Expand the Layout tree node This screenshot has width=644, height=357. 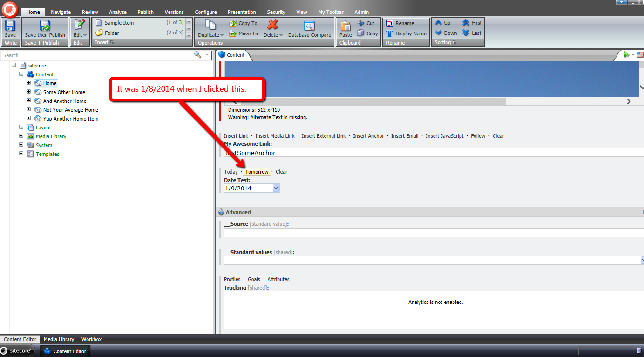(21, 127)
